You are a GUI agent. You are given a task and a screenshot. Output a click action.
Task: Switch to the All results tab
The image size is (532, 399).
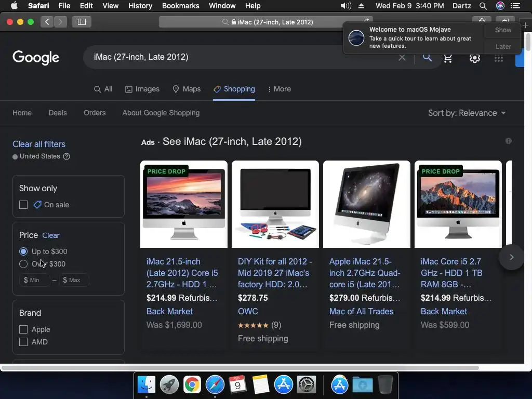(103, 89)
